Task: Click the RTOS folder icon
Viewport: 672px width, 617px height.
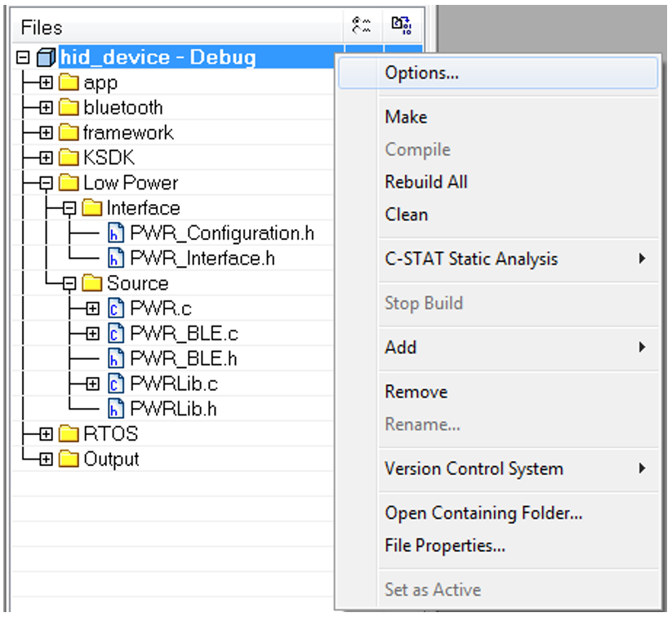Action: pyautogui.click(x=69, y=434)
